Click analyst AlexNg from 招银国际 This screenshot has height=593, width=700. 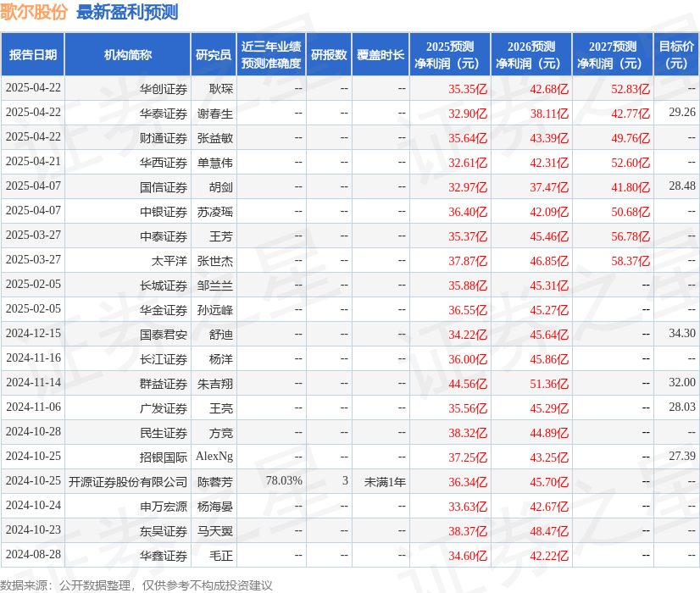214,457
